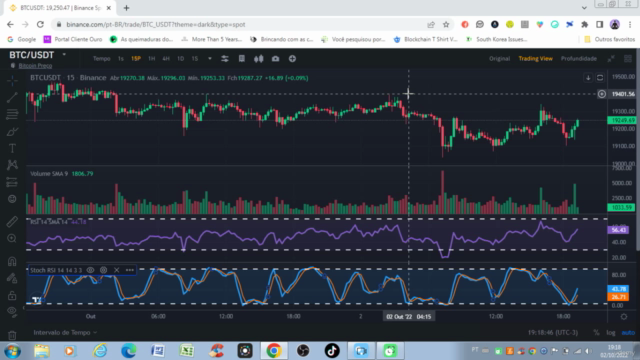The image size is (640, 360).
Task: Select the 15P timeframe
Action: click(136, 59)
